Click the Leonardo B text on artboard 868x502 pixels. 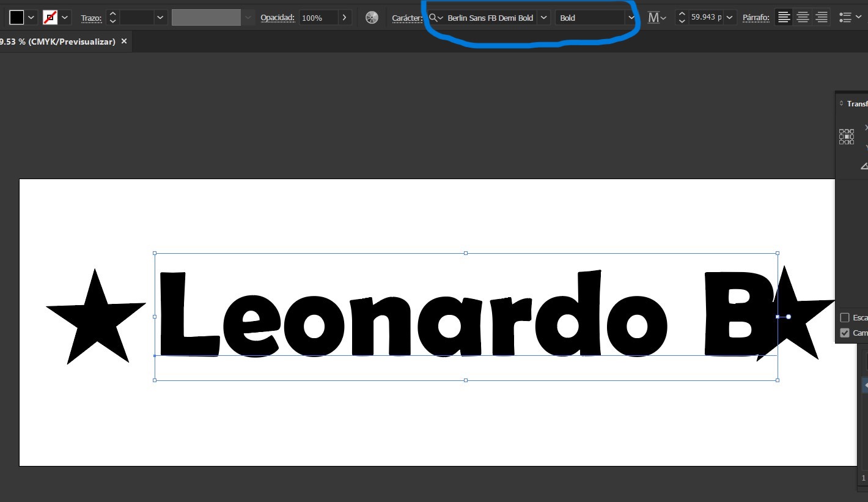[466, 314]
